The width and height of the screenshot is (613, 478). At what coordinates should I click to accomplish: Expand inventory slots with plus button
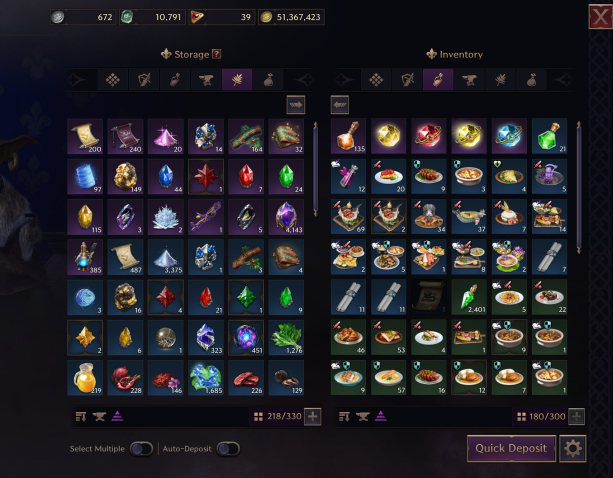(576, 417)
